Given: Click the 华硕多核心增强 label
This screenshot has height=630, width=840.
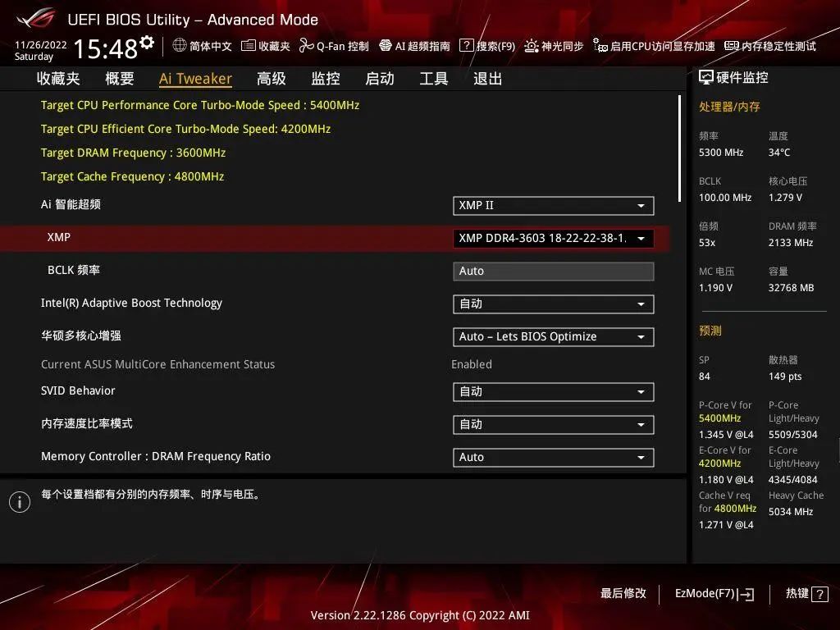Looking at the screenshot, I should (x=81, y=336).
